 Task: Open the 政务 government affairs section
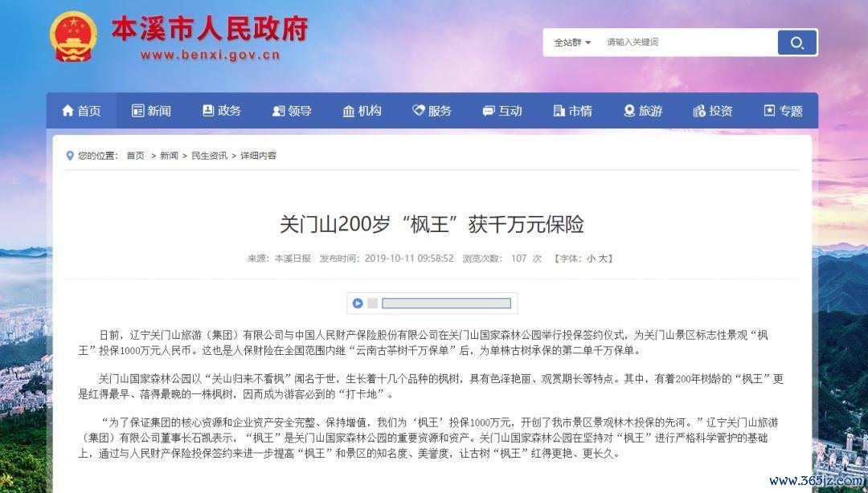(222, 111)
